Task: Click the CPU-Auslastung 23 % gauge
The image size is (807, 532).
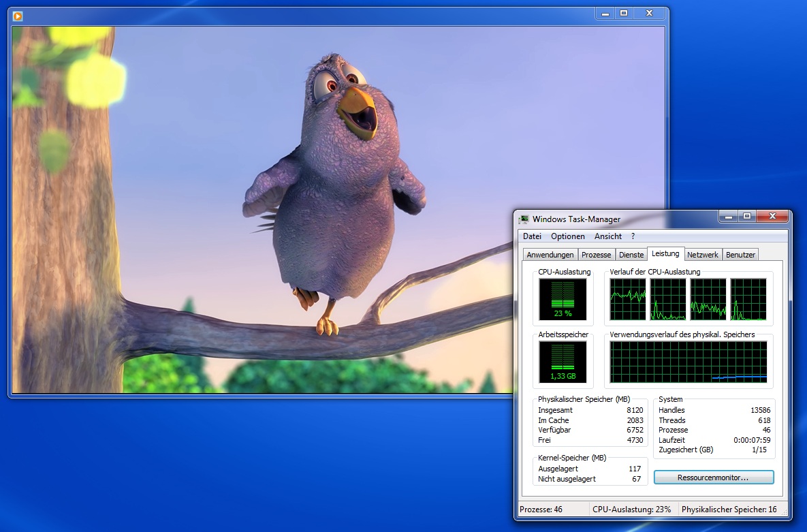Action: (563, 299)
